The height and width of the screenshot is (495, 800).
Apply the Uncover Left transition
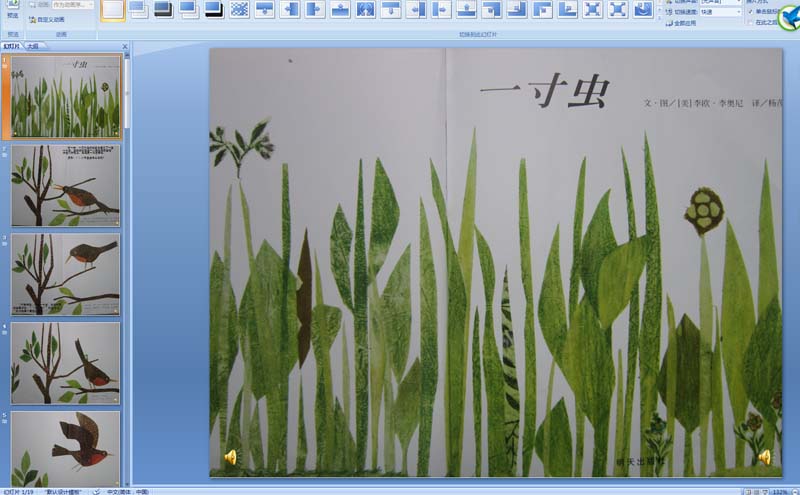[x=416, y=9]
